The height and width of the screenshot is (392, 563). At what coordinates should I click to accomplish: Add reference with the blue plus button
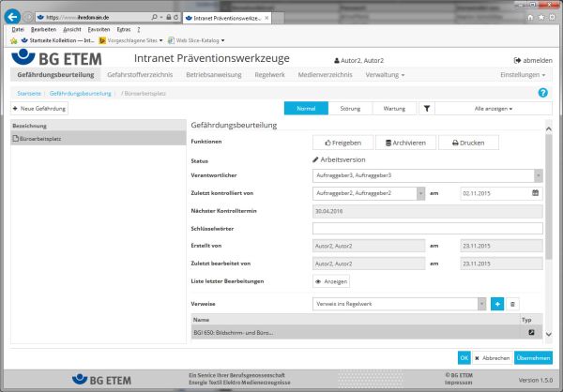496,304
